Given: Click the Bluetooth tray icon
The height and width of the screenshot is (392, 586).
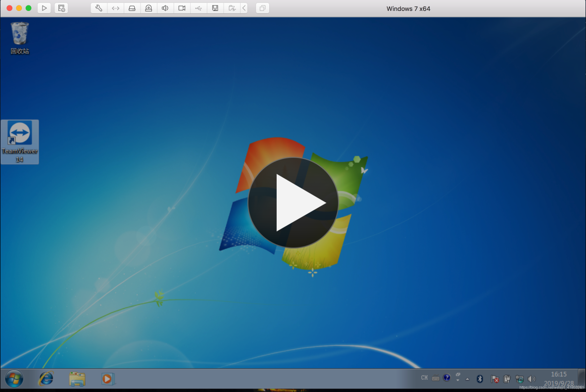Looking at the screenshot, I should (480, 379).
